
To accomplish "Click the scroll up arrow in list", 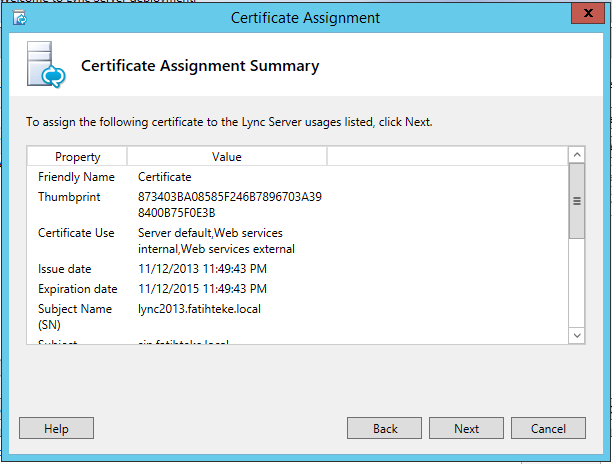I will [577, 155].
